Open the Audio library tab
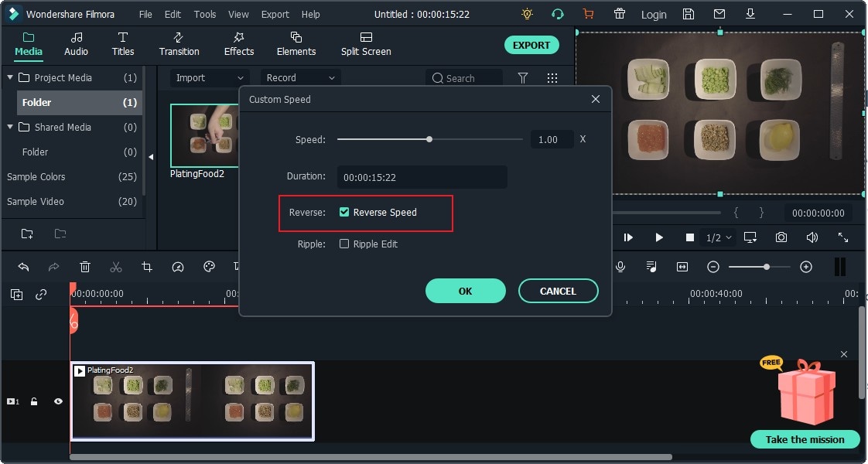The width and height of the screenshot is (868, 464). click(76, 44)
